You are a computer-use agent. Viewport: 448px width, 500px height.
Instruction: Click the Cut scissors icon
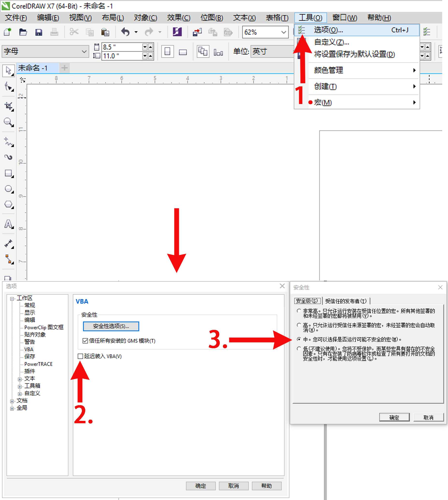74,32
